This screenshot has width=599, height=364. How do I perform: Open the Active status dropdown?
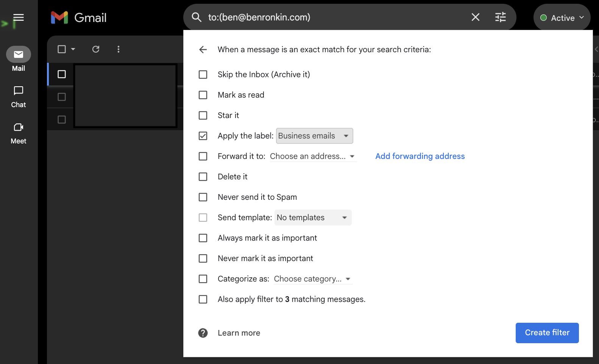(x=562, y=18)
